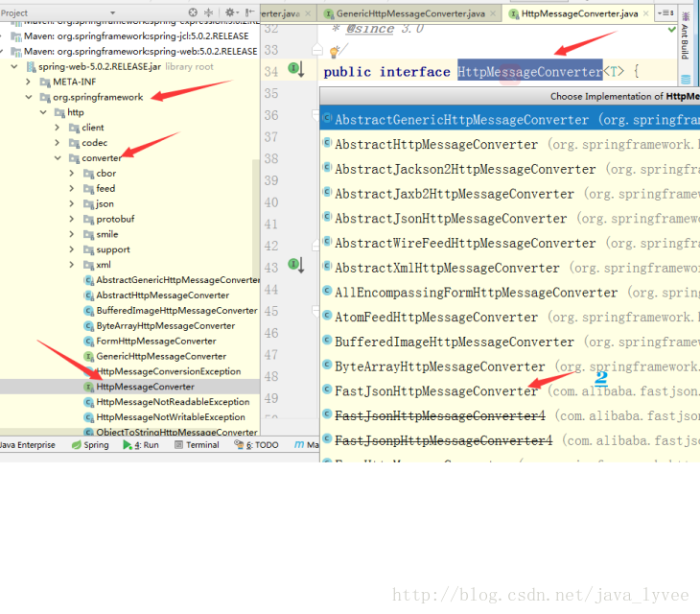The image size is (700, 614).
Task: Open the Spring tool window
Action: pos(90,445)
